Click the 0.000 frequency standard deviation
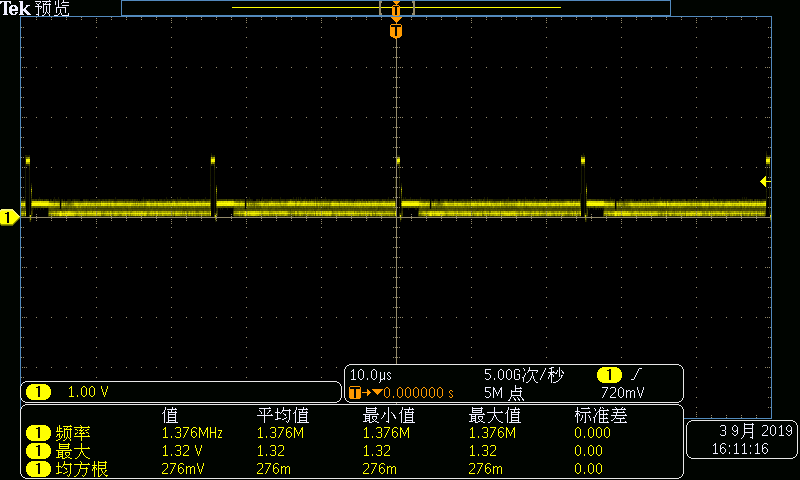Viewport: 800px width, 480px height. coord(592,433)
